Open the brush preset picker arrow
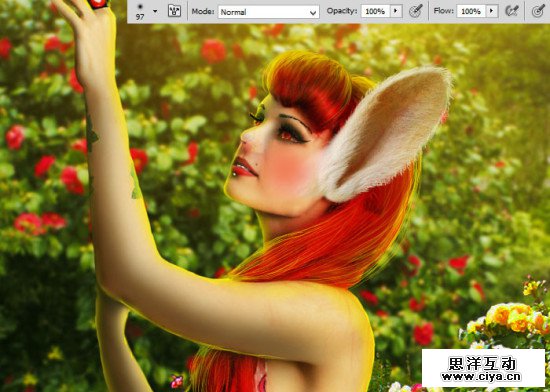This screenshot has height=392, width=550. coord(155,11)
